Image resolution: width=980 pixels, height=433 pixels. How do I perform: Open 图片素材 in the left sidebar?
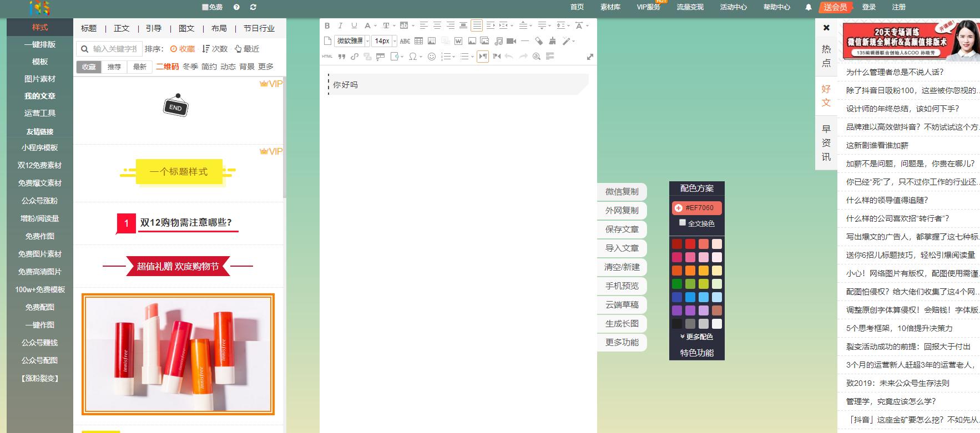pos(40,79)
